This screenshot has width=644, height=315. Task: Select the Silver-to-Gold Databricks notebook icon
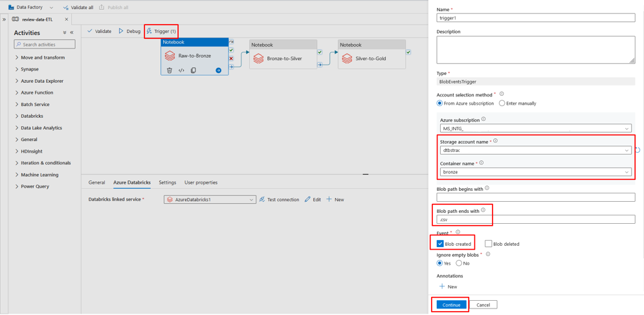[x=347, y=58]
